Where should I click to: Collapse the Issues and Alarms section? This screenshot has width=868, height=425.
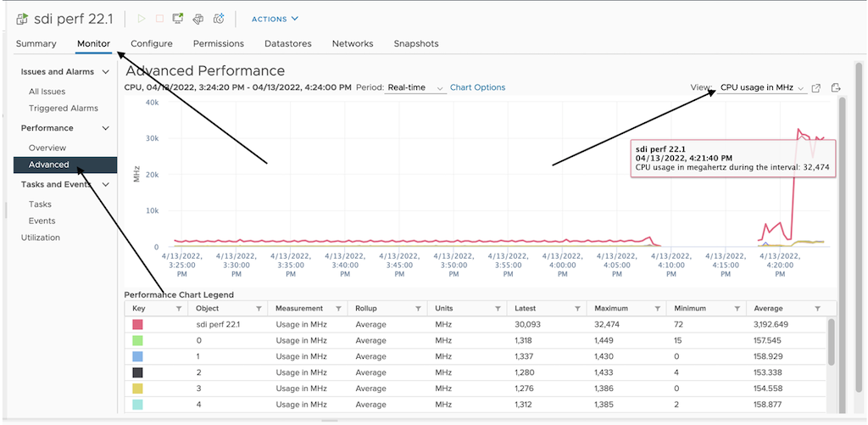click(105, 72)
